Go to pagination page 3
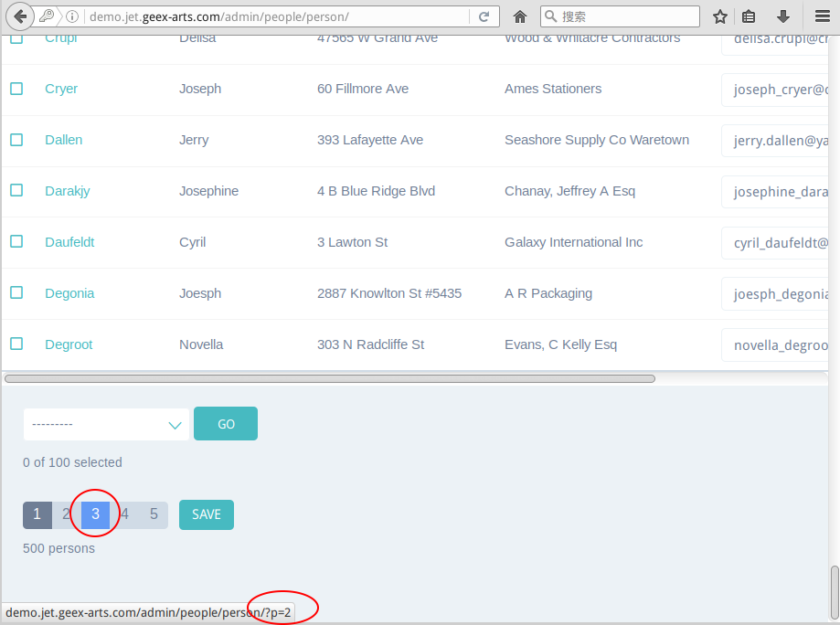The height and width of the screenshot is (625, 840). coord(95,514)
